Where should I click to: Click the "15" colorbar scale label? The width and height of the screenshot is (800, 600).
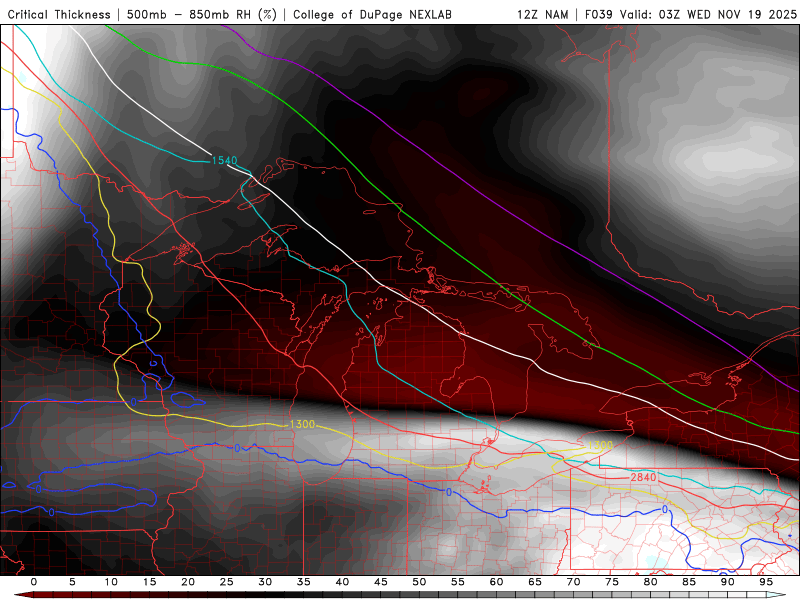click(149, 582)
